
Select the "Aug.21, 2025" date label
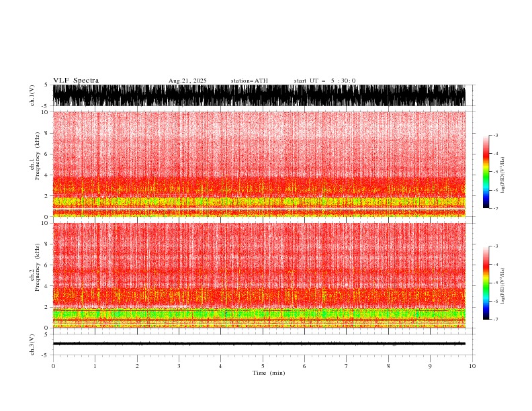click(x=187, y=81)
